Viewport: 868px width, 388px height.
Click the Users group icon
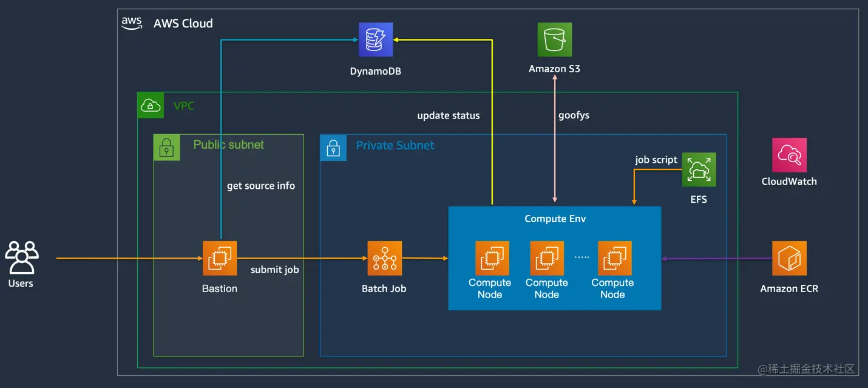coord(22,258)
